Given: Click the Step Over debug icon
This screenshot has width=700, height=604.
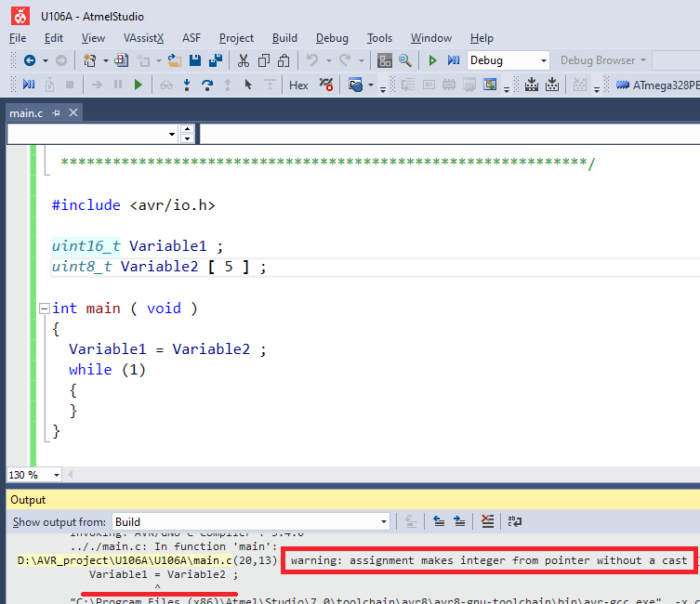Looking at the screenshot, I should pos(207,86).
